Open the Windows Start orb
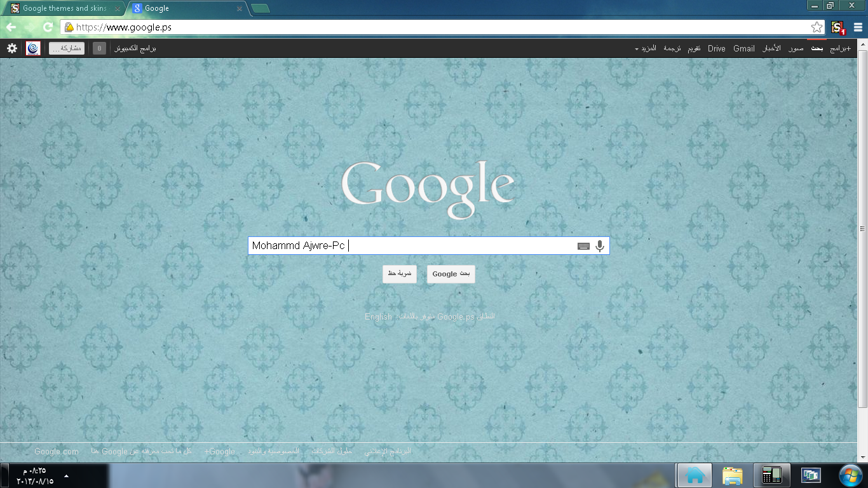The image size is (868, 488). [x=850, y=475]
